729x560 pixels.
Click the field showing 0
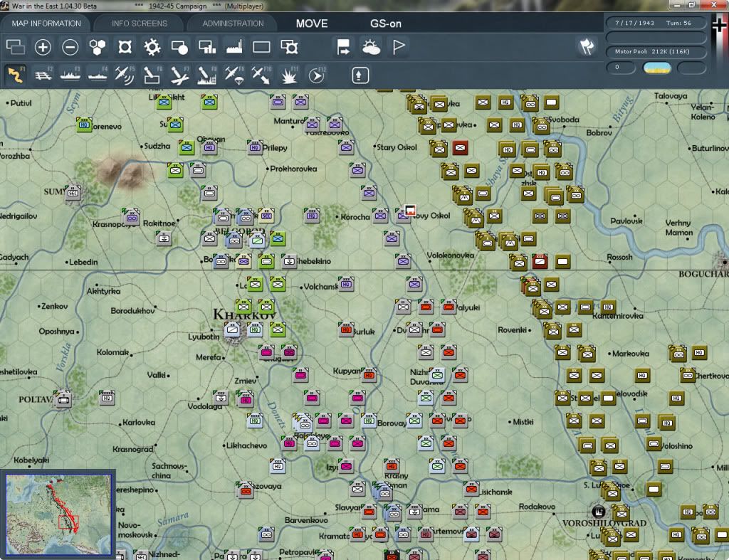621,68
